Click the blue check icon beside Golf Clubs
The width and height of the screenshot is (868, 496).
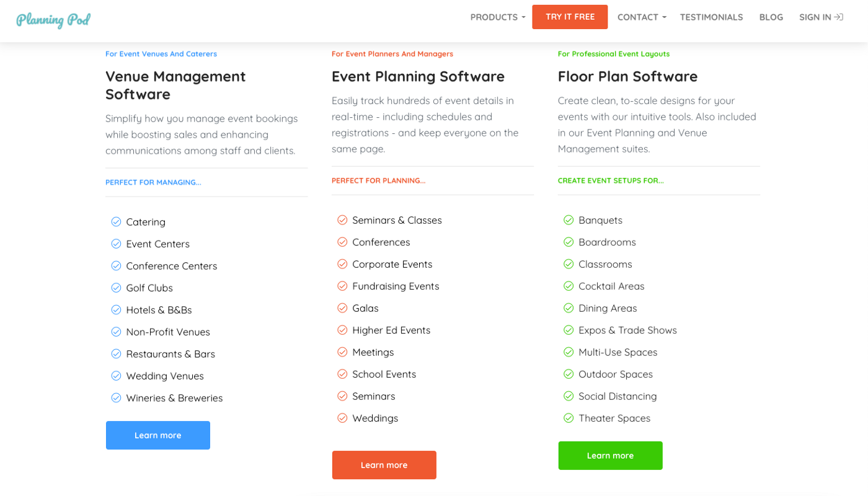[116, 288]
